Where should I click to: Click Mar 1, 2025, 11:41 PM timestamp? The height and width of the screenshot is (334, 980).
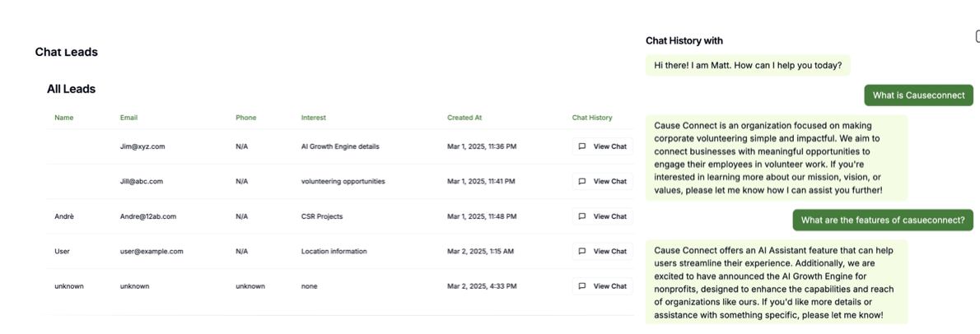481,182
